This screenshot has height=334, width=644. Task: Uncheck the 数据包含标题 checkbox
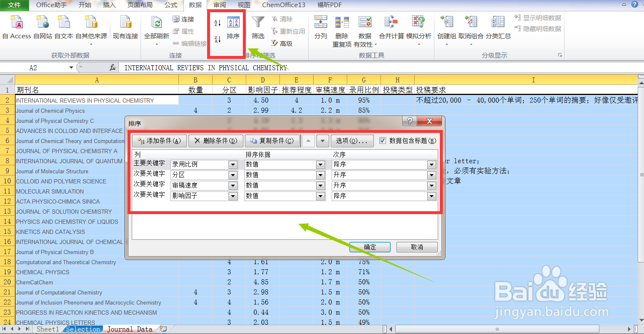383,140
